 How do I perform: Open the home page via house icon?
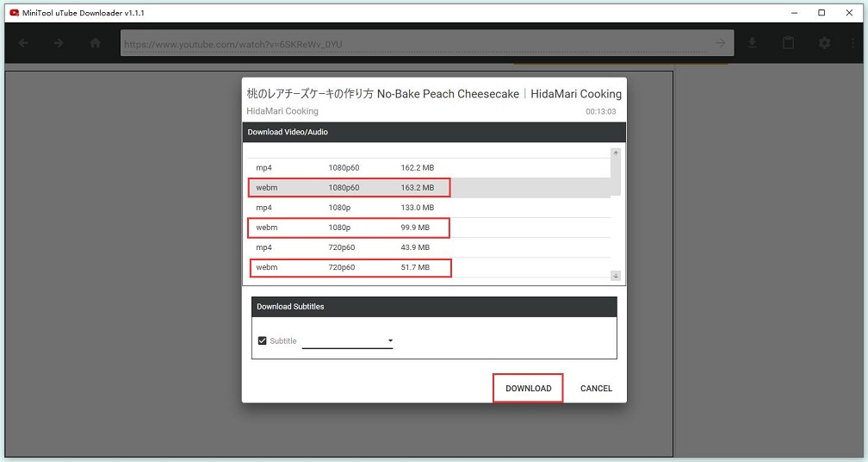pyautogui.click(x=96, y=42)
